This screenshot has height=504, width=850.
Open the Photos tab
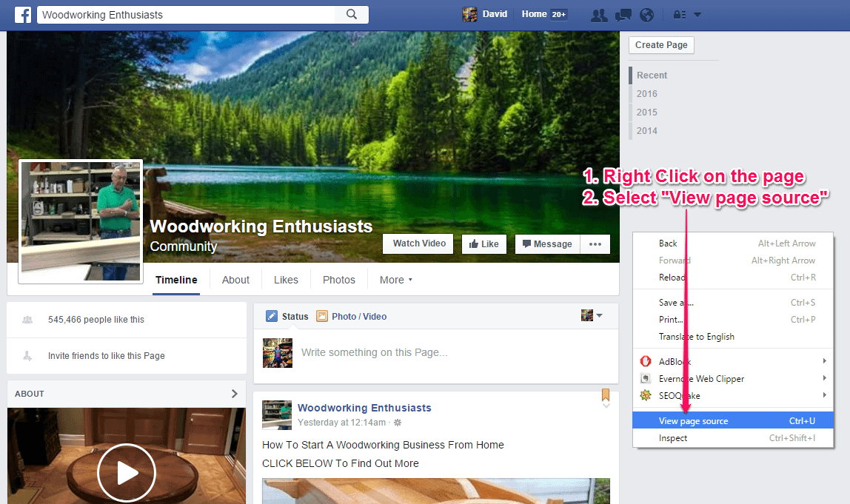[x=339, y=280]
